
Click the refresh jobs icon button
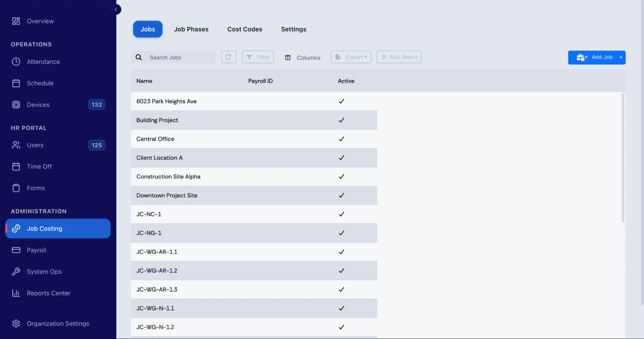tap(229, 57)
